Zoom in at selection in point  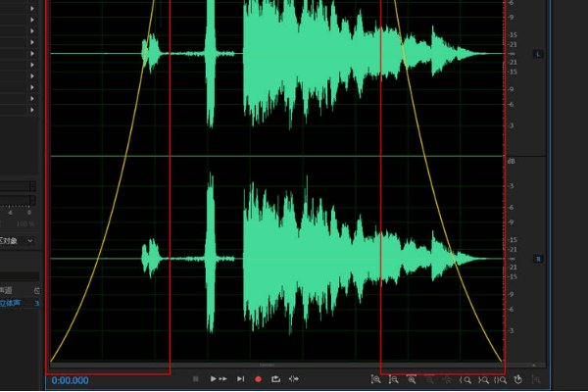[x=465, y=378]
